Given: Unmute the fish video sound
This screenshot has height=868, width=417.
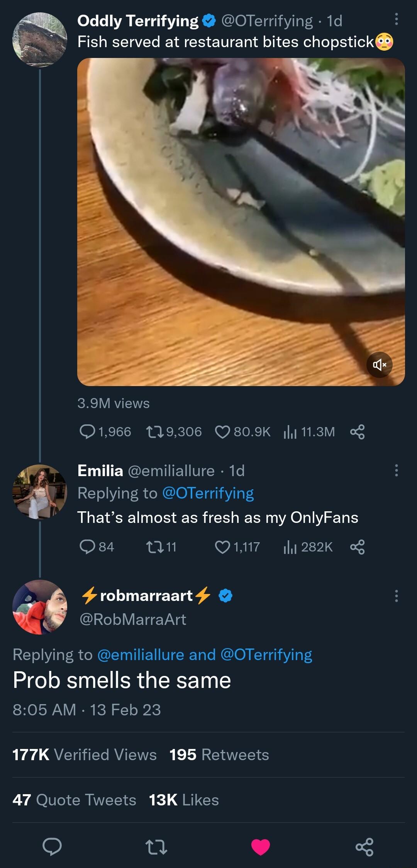Looking at the screenshot, I should tap(380, 364).
